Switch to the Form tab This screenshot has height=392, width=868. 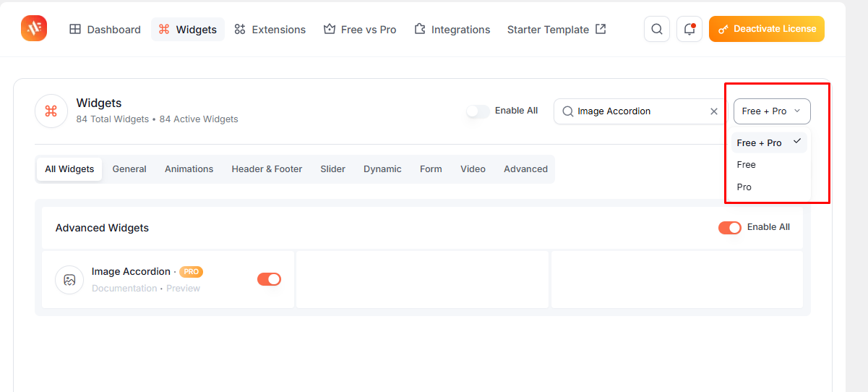[431, 169]
